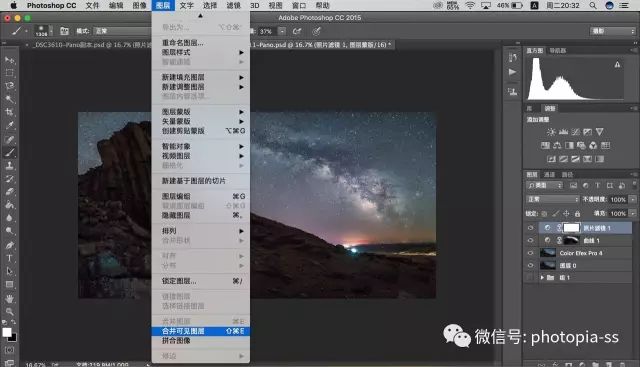Open the Brush panel toggle icon
This screenshot has height=367, width=640.
pos(64,31)
